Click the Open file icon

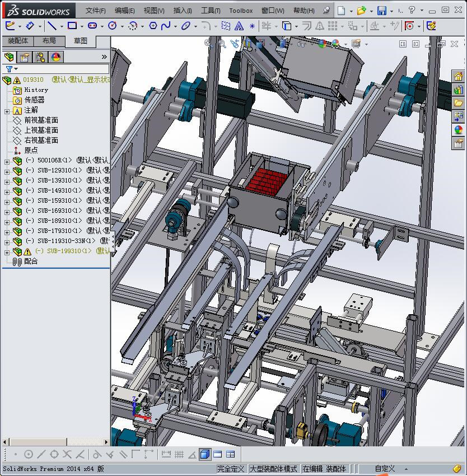point(361,11)
